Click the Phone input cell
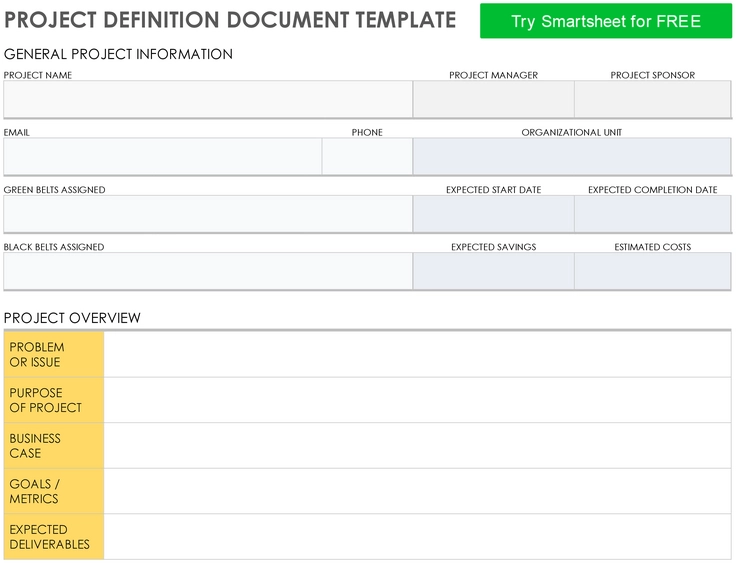Image resolution: width=736 pixels, height=563 pixels. (367, 156)
